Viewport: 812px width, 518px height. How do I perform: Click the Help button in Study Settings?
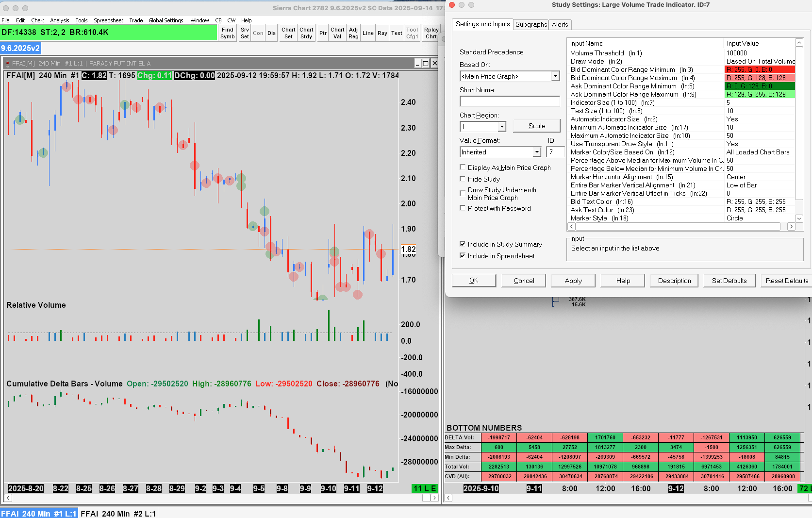(623, 281)
